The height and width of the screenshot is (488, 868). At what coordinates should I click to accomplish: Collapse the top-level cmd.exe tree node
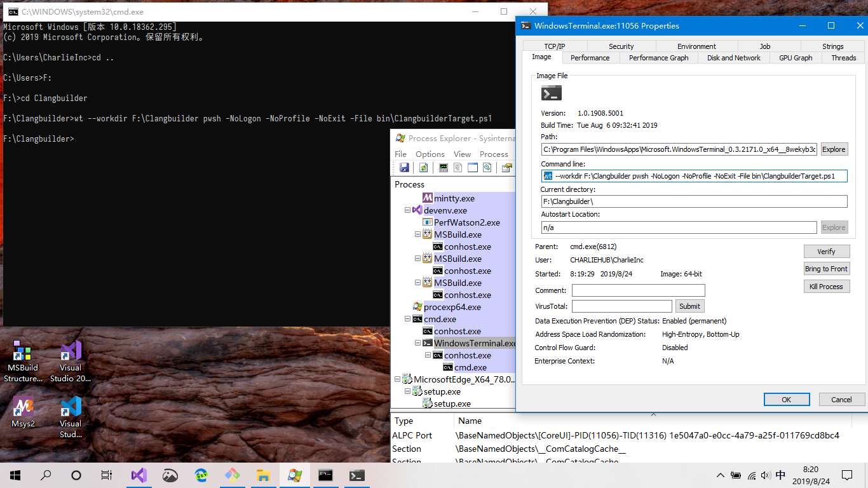tap(407, 319)
